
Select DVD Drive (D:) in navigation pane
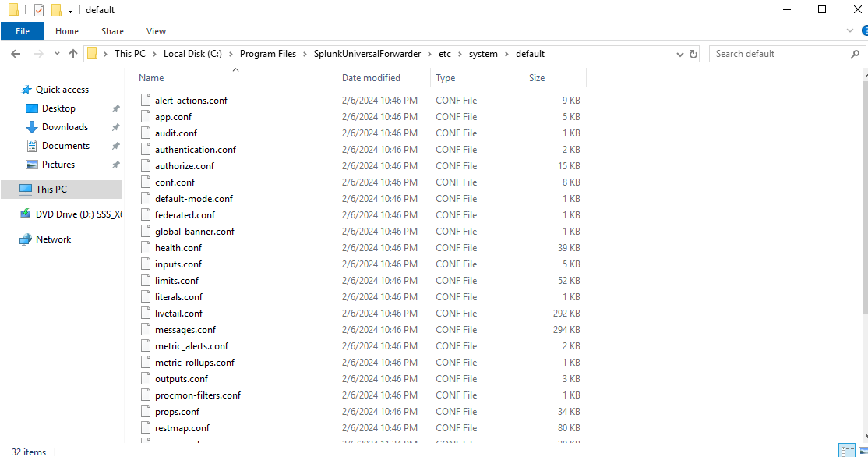click(x=79, y=214)
